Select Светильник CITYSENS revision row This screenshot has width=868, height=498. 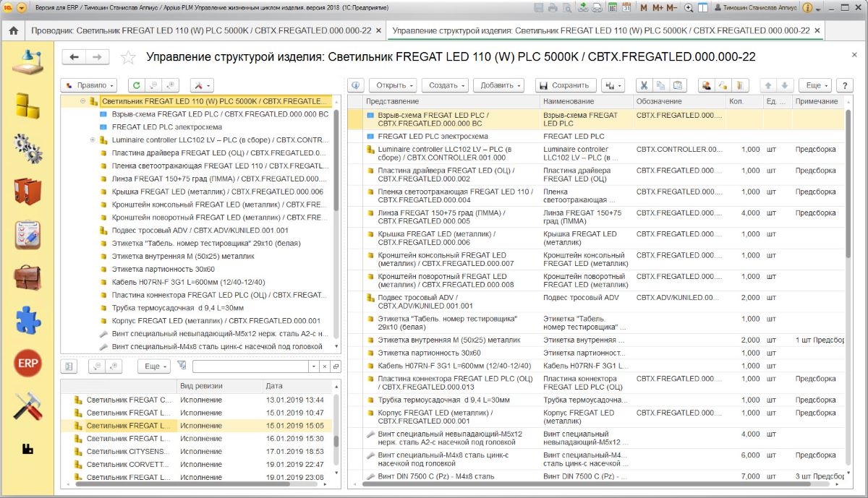(x=196, y=452)
